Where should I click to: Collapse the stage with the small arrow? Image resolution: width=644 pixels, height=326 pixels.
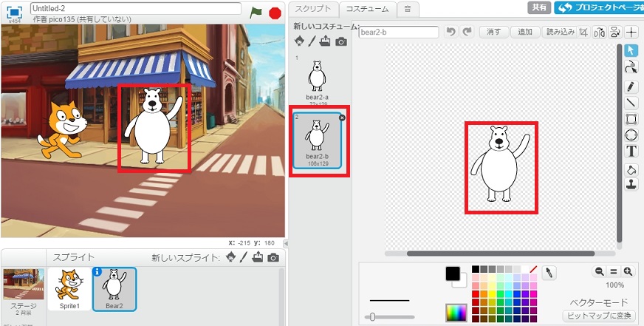(287, 243)
